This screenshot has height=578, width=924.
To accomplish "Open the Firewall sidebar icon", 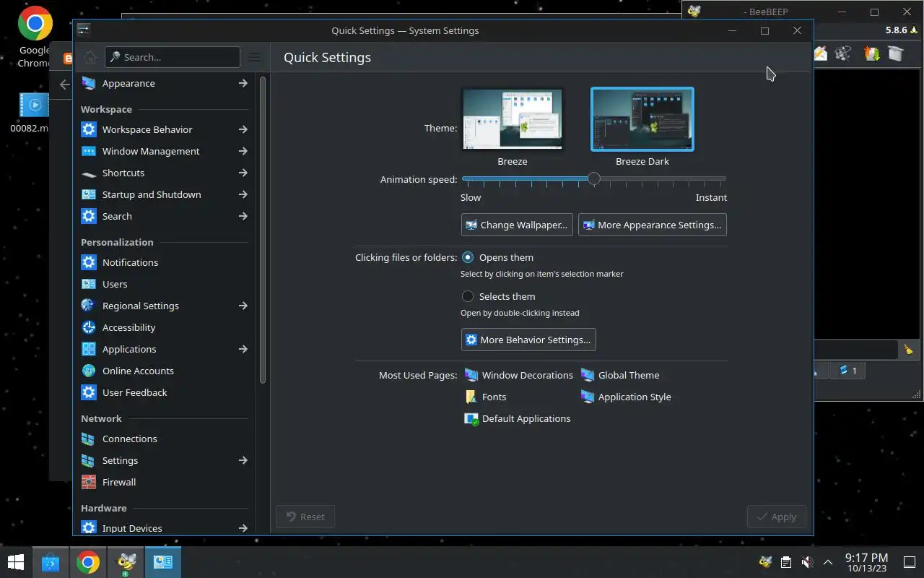I will click(x=89, y=482).
